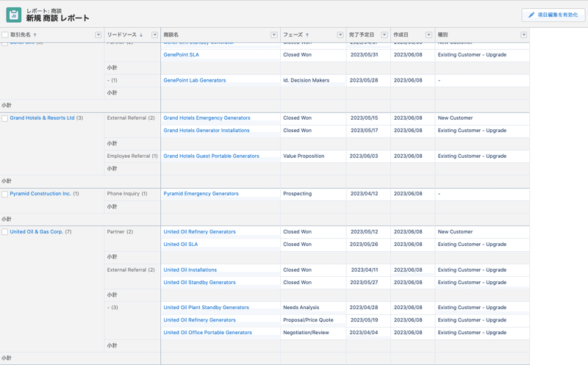
Task: Click the ascending sort arrow on 取引先名
Action: tap(35, 35)
